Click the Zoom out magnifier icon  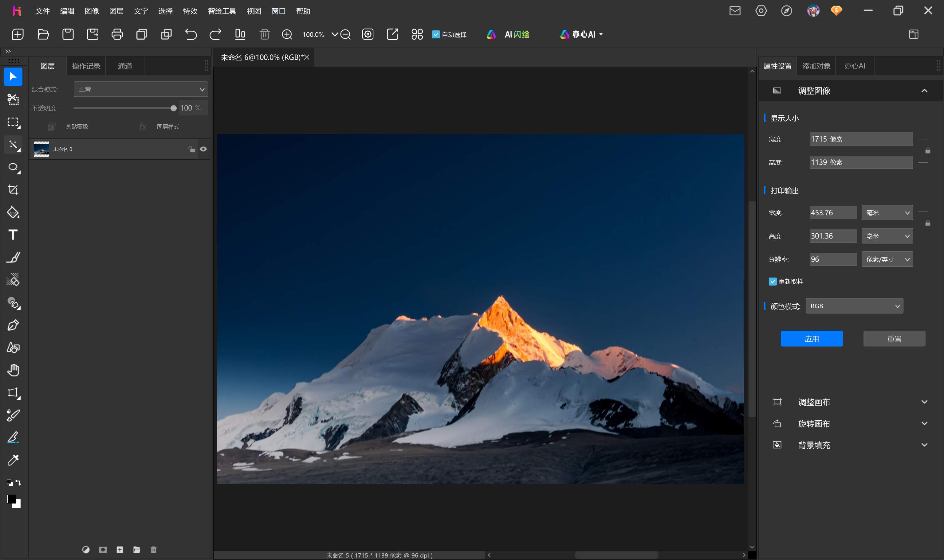click(x=345, y=34)
